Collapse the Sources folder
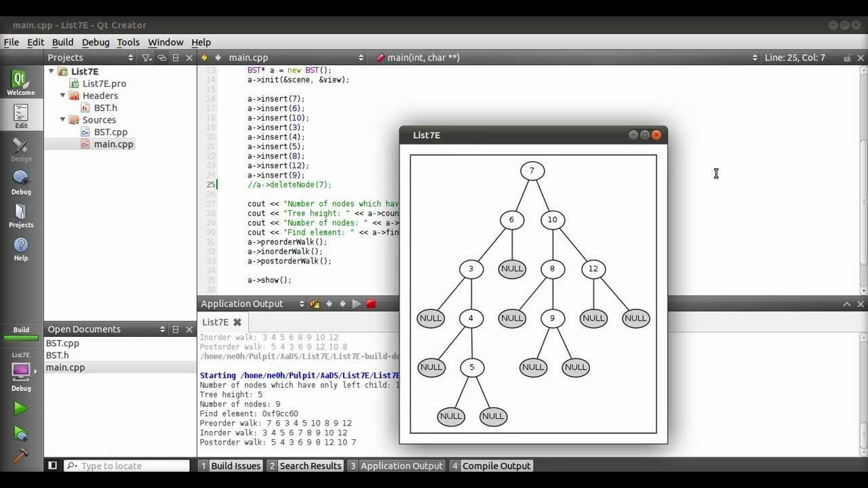 63,120
